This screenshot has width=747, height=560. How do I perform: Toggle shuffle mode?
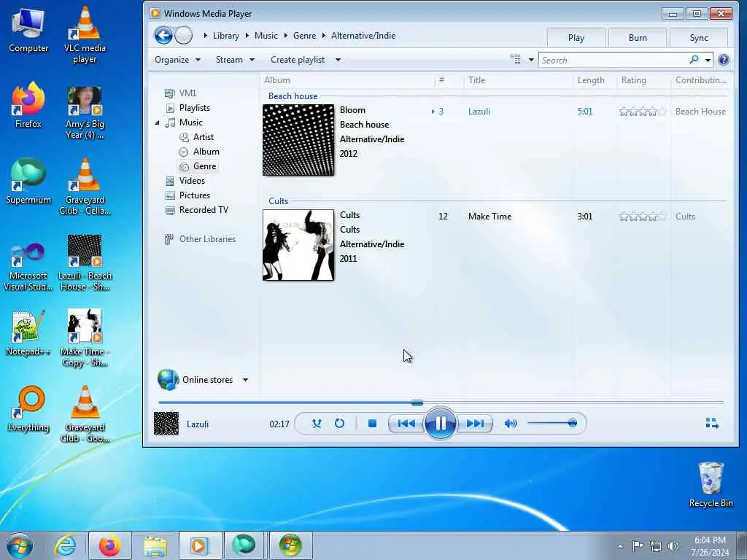(x=317, y=424)
